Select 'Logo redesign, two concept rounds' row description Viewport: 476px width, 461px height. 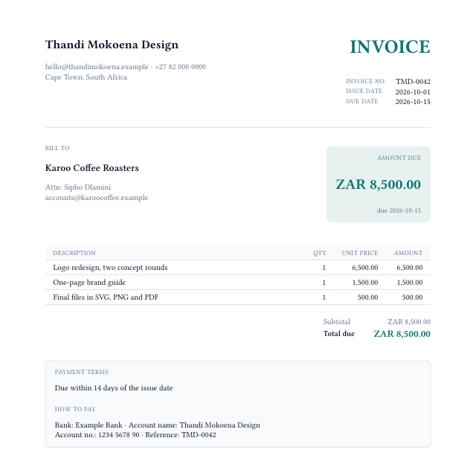point(110,268)
